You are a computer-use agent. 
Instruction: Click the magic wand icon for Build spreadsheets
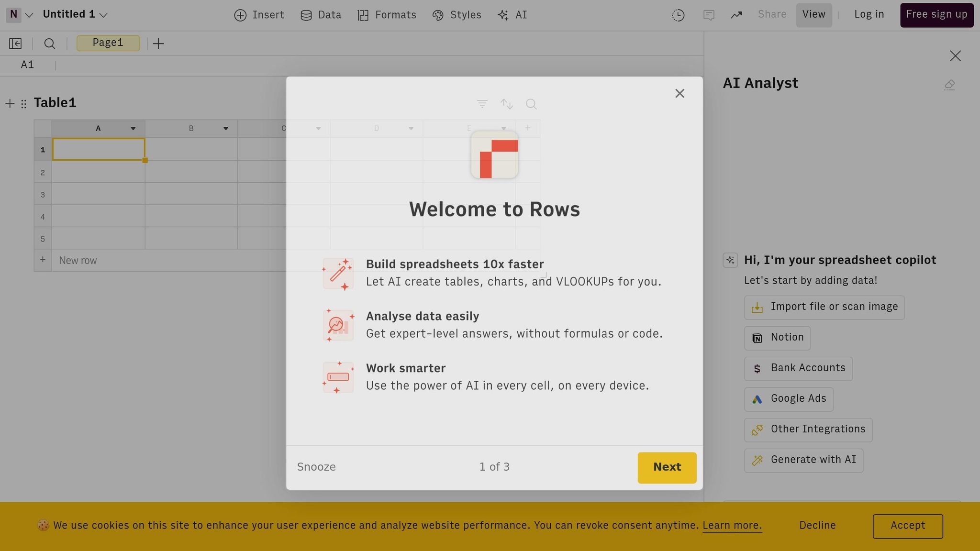point(338,274)
